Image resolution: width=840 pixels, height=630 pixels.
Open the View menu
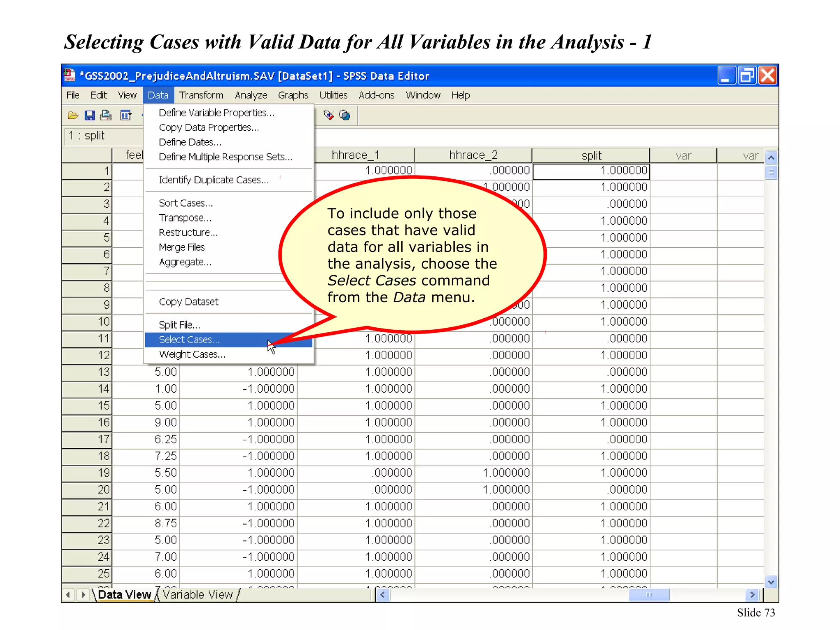point(127,95)
